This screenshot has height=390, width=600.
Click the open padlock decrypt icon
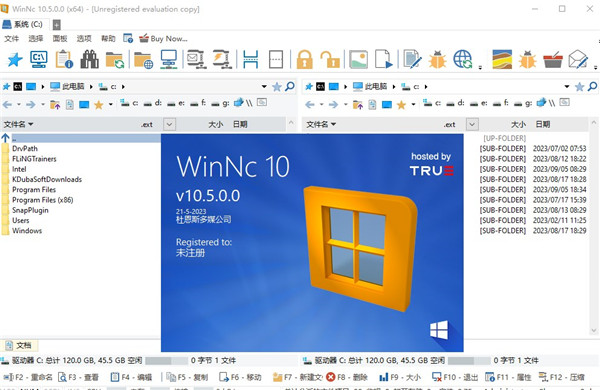pos(330,59)
